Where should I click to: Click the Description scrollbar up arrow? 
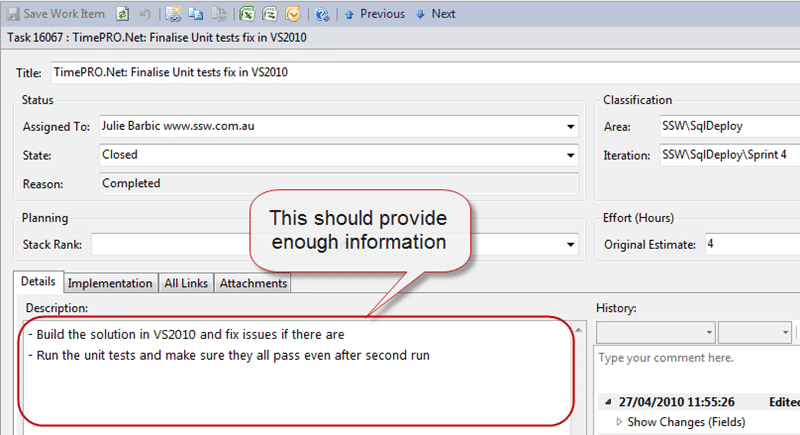pos(579,330)
